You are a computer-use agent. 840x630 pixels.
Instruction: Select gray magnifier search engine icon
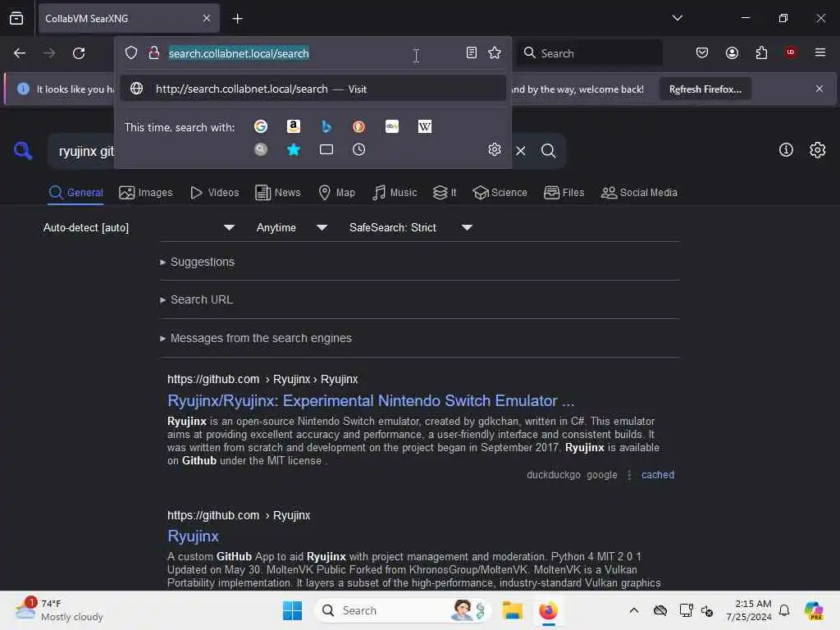click(x=261, y=149)
